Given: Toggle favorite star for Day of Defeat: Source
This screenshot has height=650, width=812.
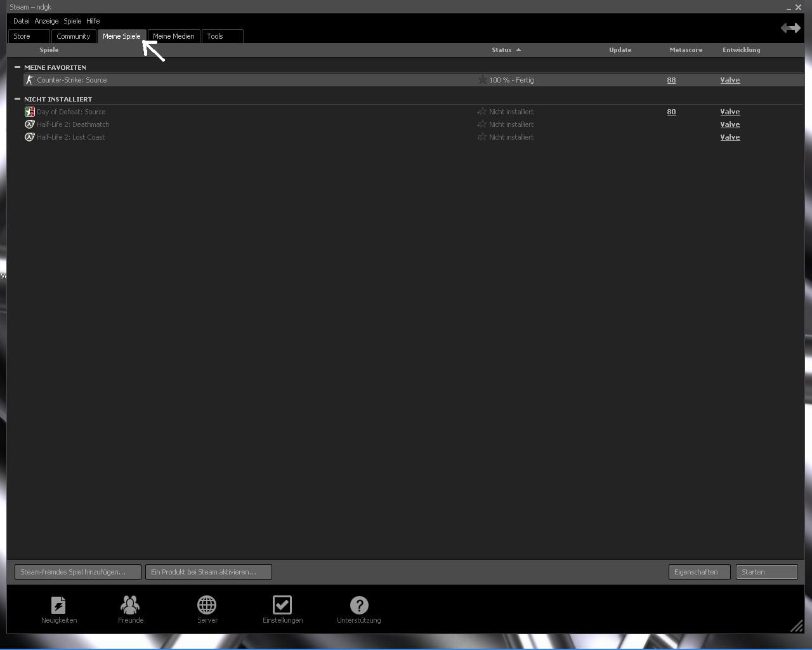Looking at the screenshot, I should pyautogui.click(x=482, y=112).
